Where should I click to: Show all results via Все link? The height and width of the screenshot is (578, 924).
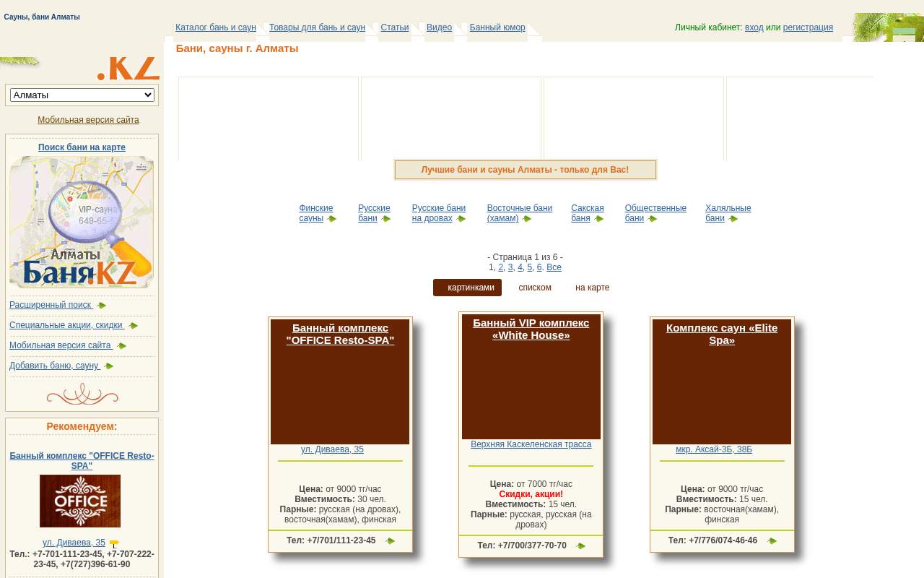click(x=554, y=267)
